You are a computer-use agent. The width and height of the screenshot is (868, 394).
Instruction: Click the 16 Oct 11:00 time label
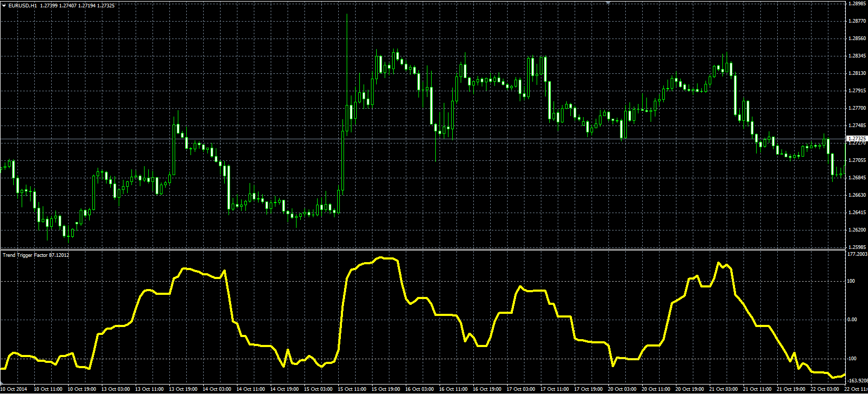[453, 389]
